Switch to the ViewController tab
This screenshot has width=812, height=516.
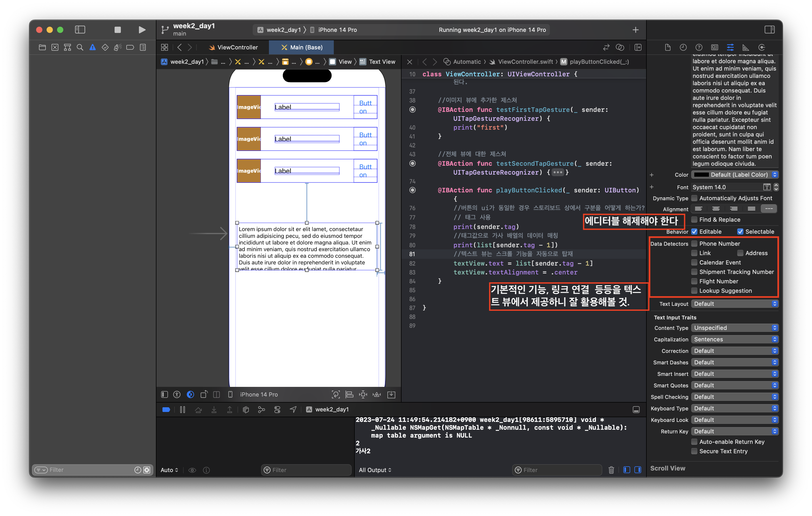[x=233, y=48]
